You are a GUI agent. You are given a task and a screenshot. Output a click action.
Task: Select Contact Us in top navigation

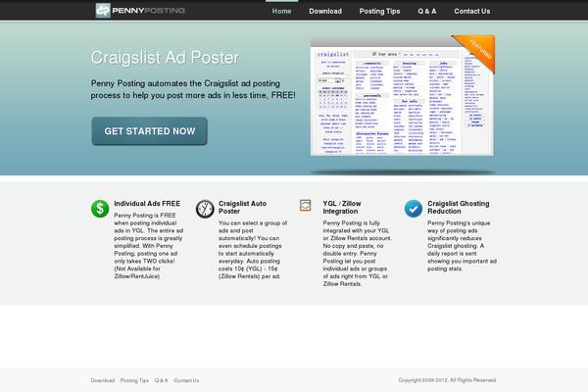point(472,11)
